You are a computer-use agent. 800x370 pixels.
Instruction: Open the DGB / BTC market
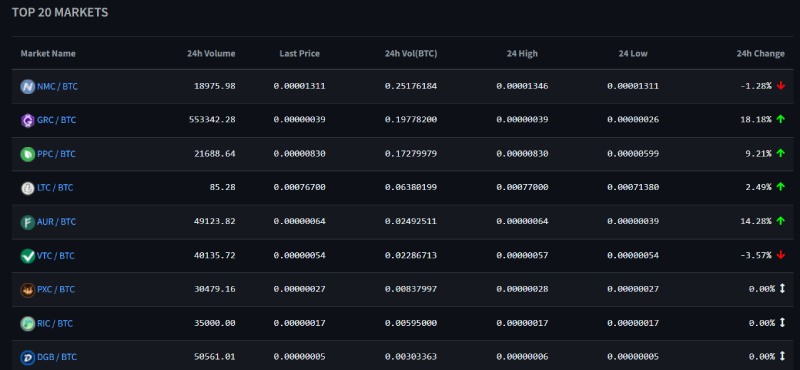pos(57,357)
